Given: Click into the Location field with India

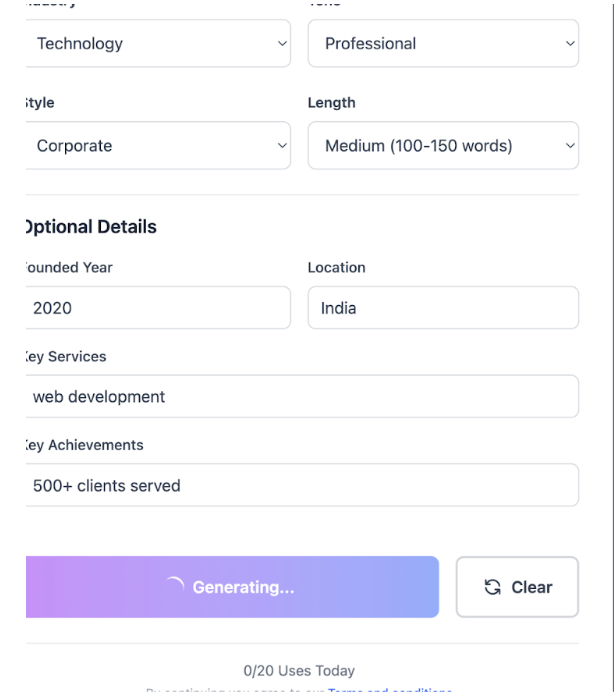Looking at the screenshot, I should pyautogui.click(x=443, y=308).
